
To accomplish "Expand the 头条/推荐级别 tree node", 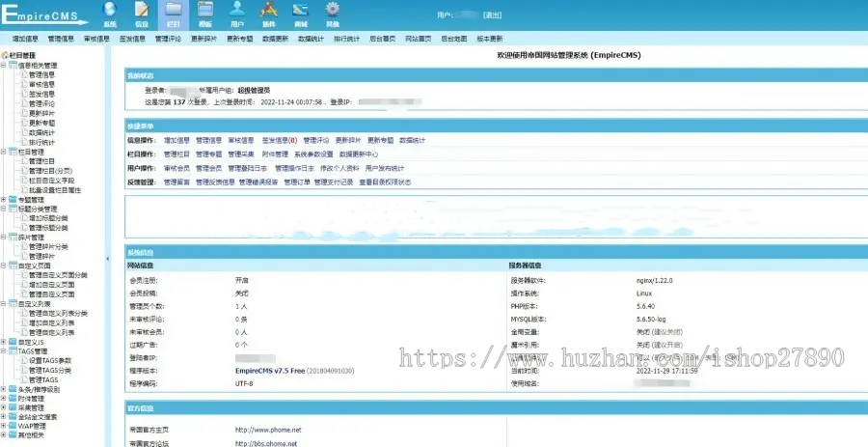I will point(4,389).
